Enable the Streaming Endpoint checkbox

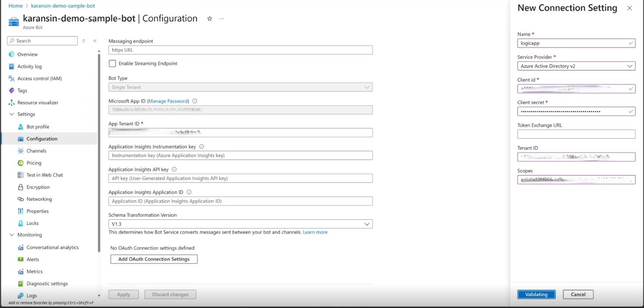(112, 63)
